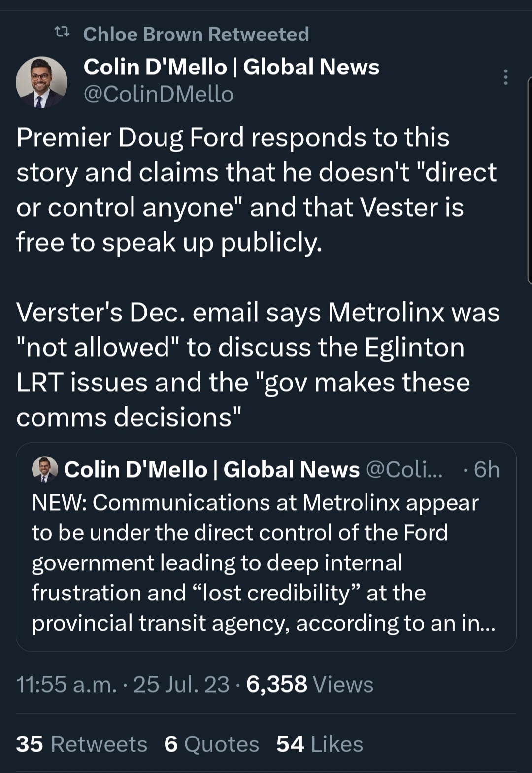Open the three-dot more options menu
Viewport: 532px width, 773px height.
505,78
